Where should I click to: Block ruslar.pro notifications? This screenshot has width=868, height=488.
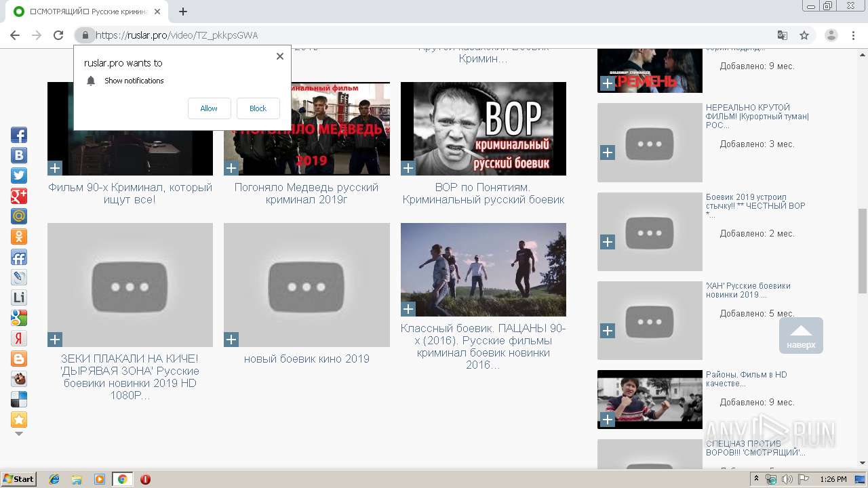pos(258,108)
